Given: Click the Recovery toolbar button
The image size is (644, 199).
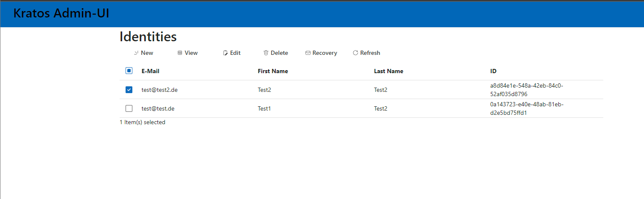Looking at the screenshot, I should [321, 53].
